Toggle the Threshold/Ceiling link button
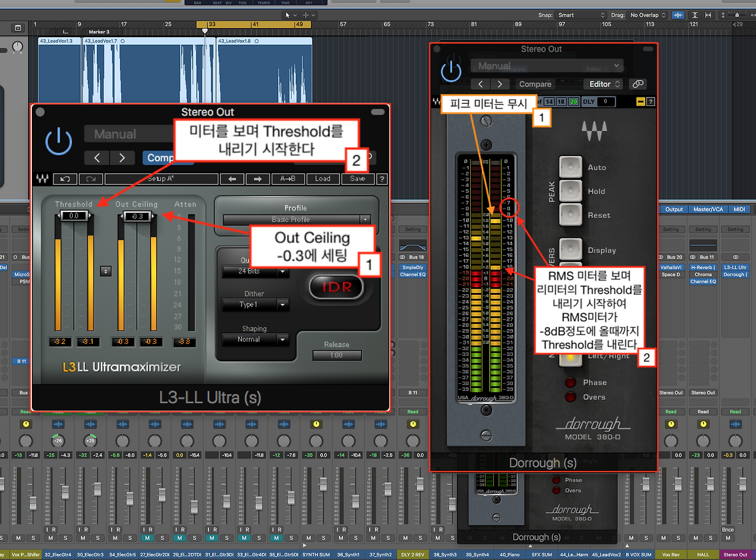Viewport: 756px width, 560px height. [x=106, y=271]
